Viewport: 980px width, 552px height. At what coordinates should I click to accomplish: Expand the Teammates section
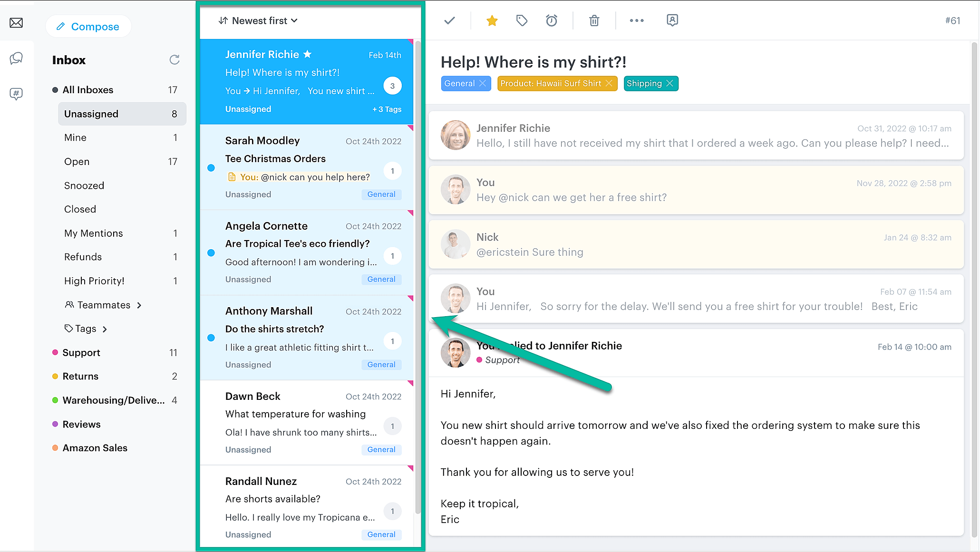pos(104,305)
